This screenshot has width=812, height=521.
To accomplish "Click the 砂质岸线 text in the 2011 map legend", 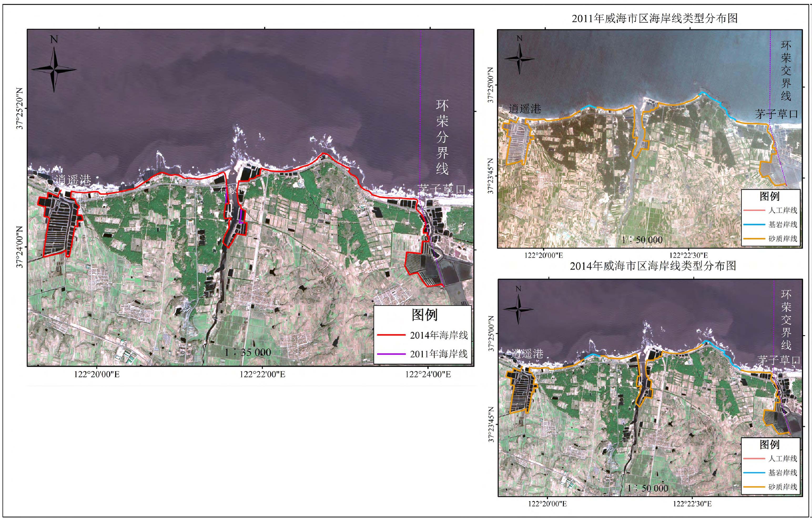I will pyautogui.click(x=783, y=239).
